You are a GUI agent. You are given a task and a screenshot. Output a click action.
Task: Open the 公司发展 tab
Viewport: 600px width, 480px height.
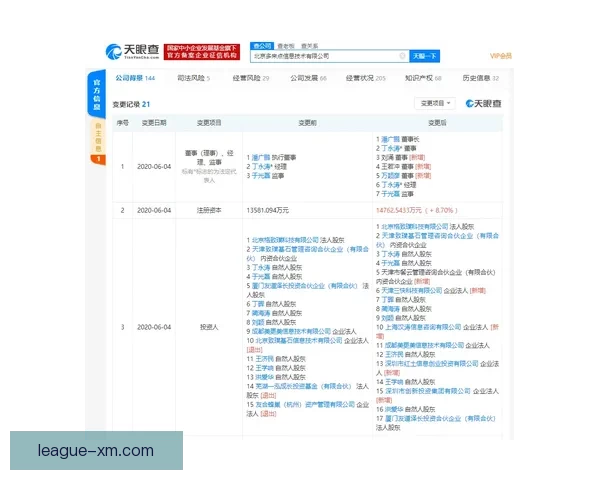308,78
